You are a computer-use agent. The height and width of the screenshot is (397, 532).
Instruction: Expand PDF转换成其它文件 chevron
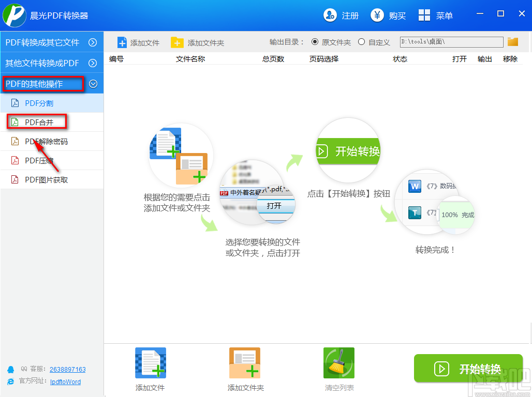(93, 42)
